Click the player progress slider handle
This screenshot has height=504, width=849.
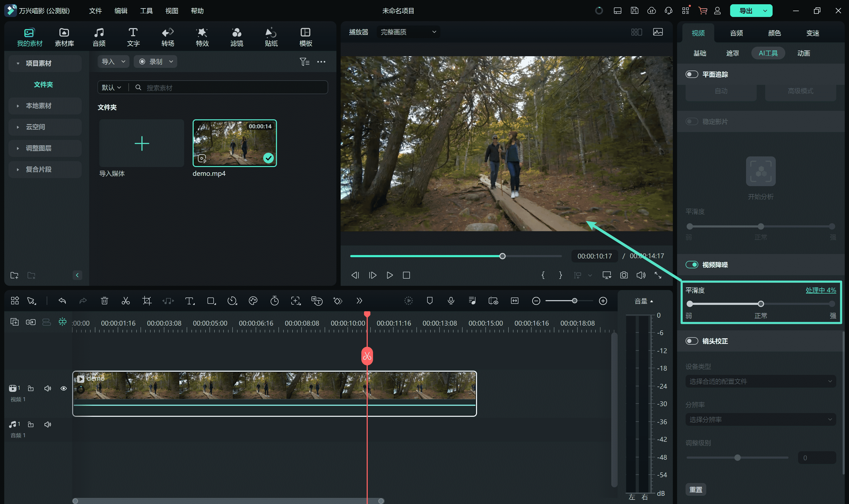[502, 256]
